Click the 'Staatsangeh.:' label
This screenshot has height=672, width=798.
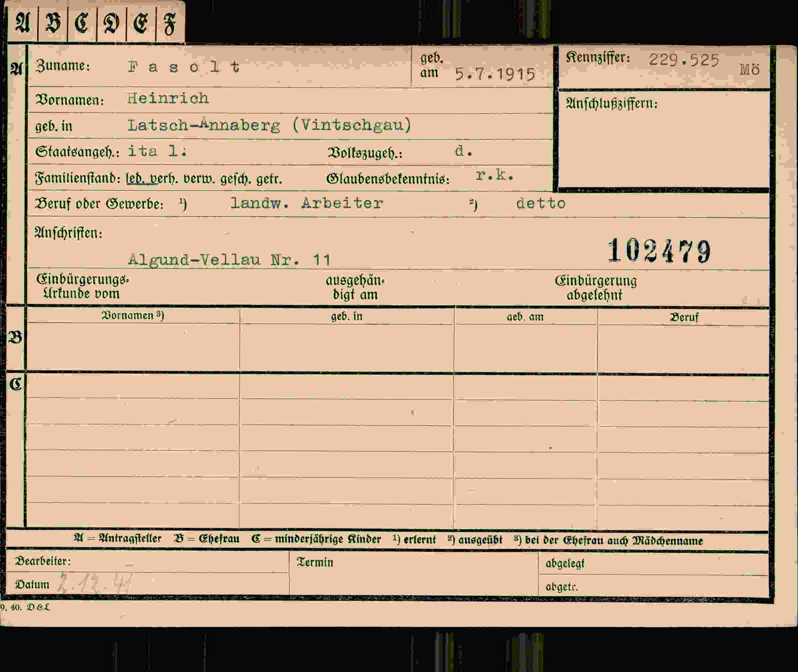(77, 152)
